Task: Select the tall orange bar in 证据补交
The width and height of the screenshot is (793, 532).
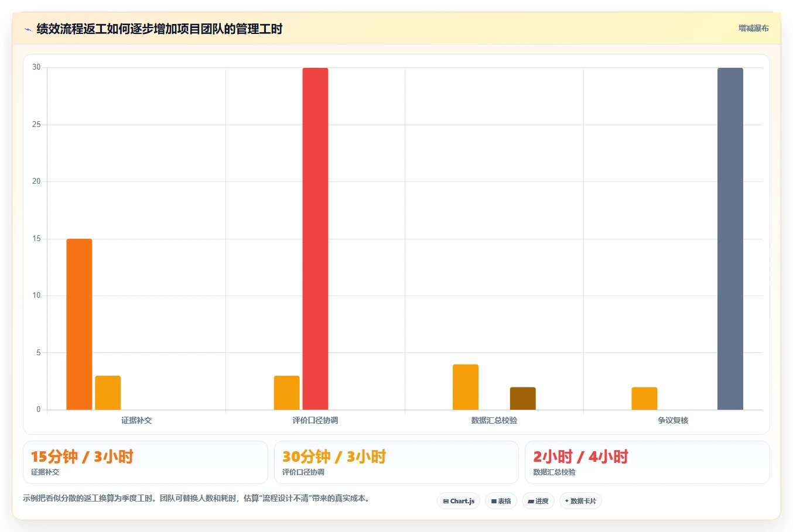Action: pyautogui.click(x=79, y=324)
